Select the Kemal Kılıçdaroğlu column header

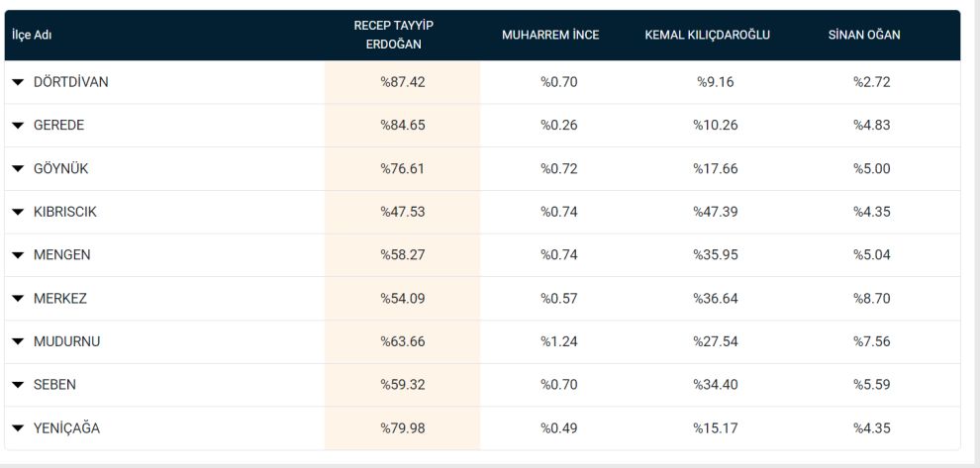[x=707, y=35]
